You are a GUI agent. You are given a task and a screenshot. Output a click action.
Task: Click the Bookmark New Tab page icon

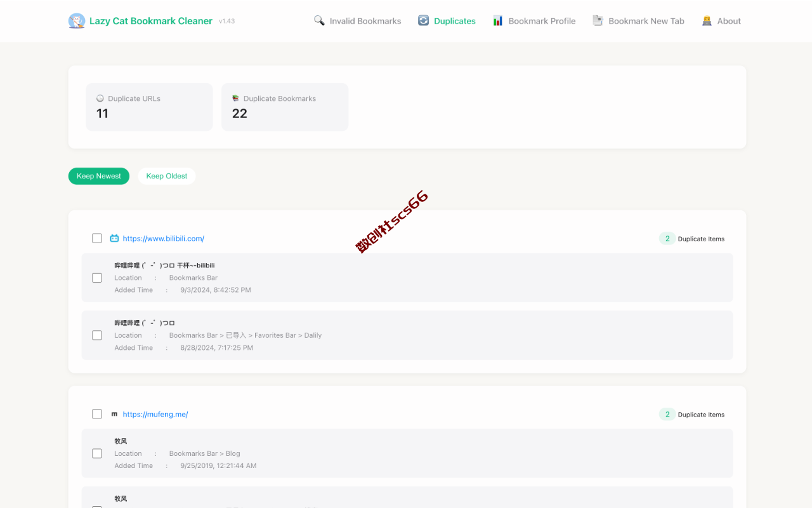pos(598,20)
